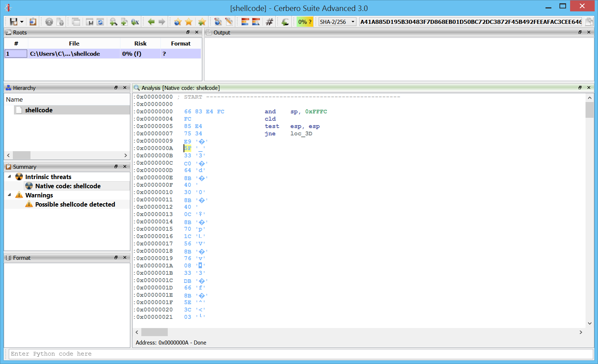Image resolution: width=598 pixels, height=364 pixels.
Task: Go back with the green left arrow
Action: coord(151,22)
